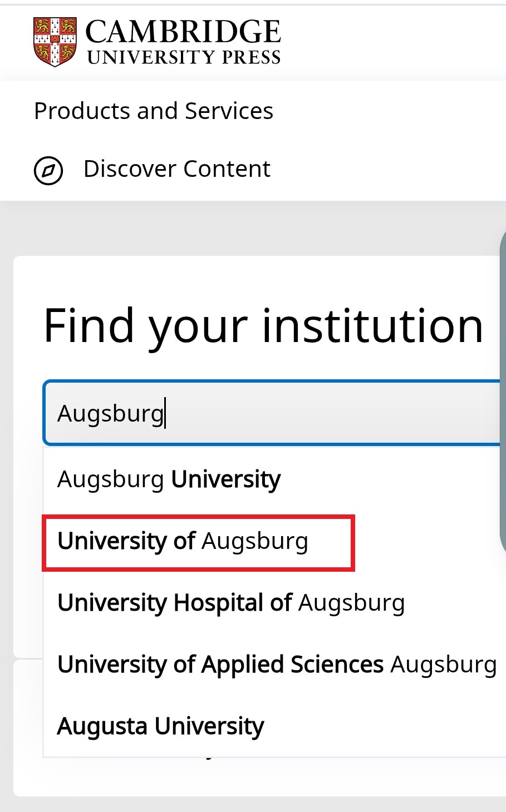Click the CAMBRIDGE wordmark in the header

[x=183, y=32]
